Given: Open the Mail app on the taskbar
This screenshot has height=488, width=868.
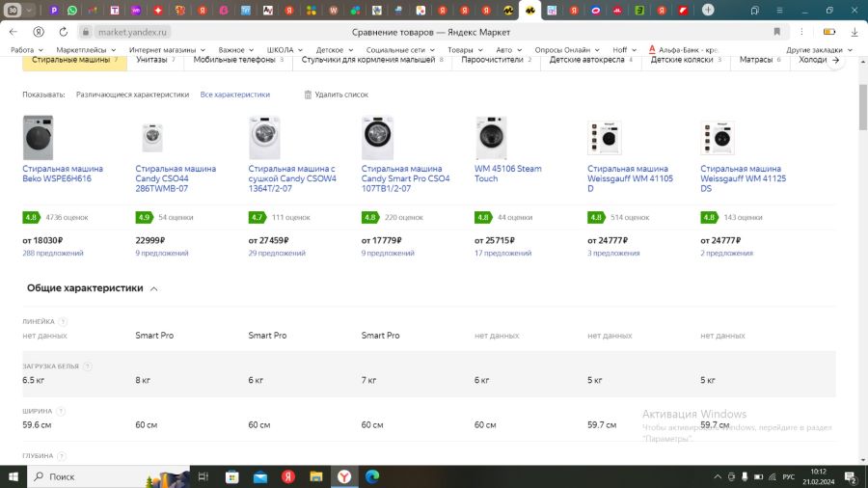Looking at the screenshot, I should click(x=260, y=476).
